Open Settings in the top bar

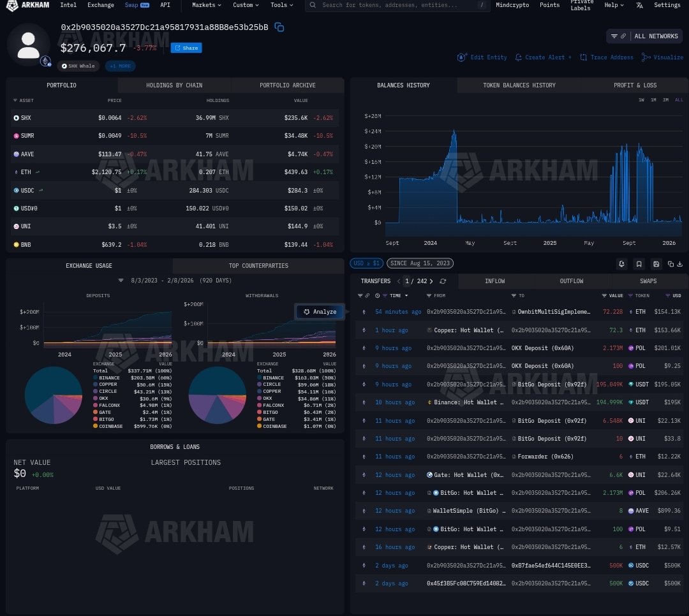click(667, 5)
